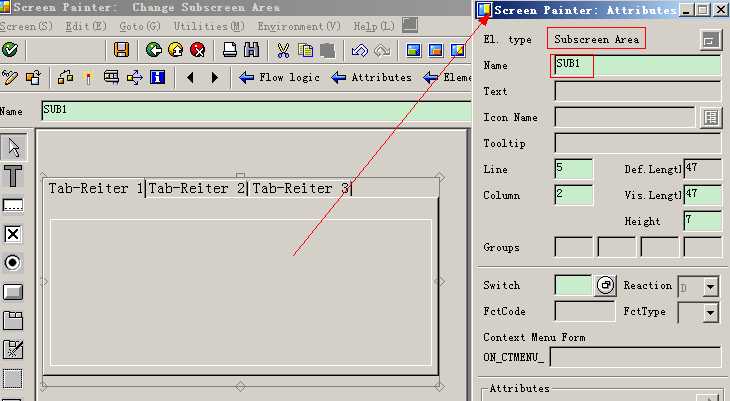
Task: Open the FctType dropdown
Action: click(x=710, y=312)
